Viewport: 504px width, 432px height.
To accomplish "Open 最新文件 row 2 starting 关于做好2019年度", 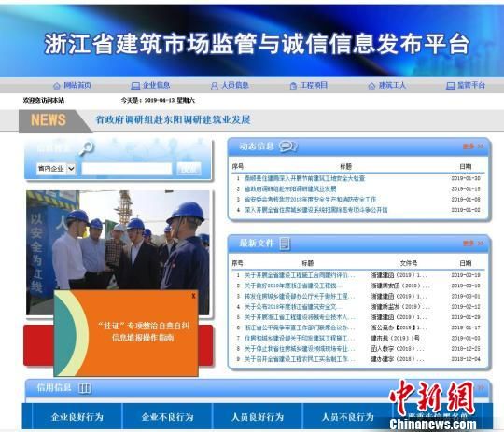I will [x=294, y=286].
